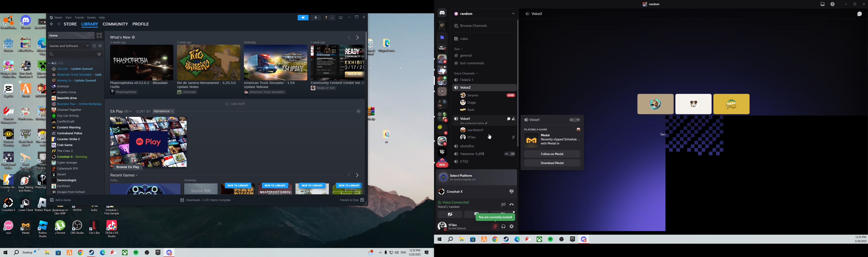
Task: Click the ready-to-play filter icon in Steam sidebar
Action: click(x=100, y=46)
